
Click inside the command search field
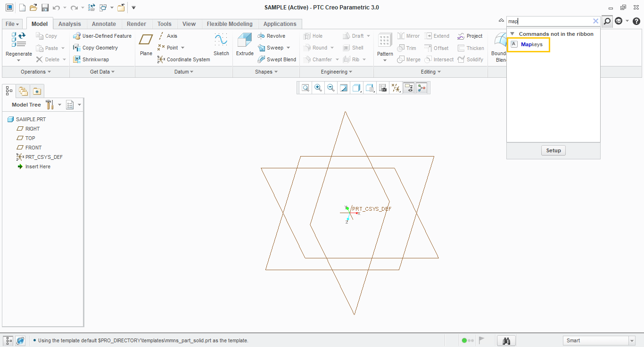547,21
